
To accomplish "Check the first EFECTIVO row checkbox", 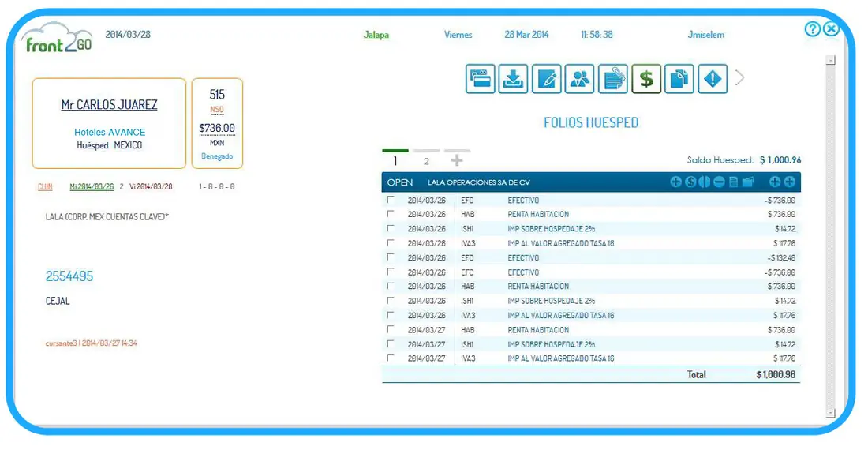I will pyautogui.click(x=391, y=201).
